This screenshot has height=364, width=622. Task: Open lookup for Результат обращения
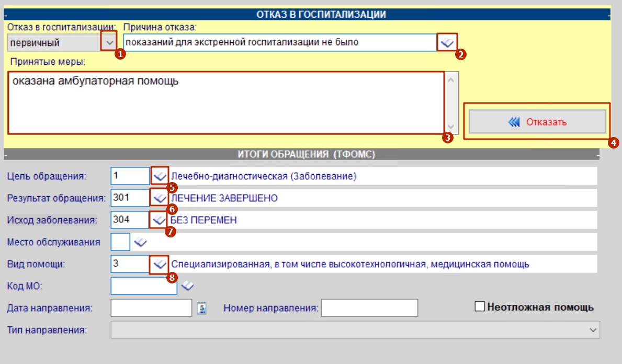(x=160, y=198)
